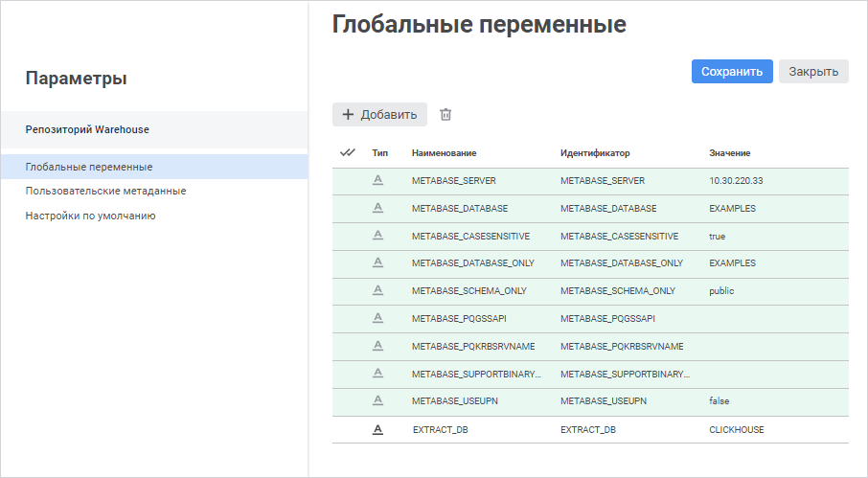Screen dimensions: 868x478
Task: Open Глобальные переменные section
Action: pyautogui.click(x=89, y=167)
